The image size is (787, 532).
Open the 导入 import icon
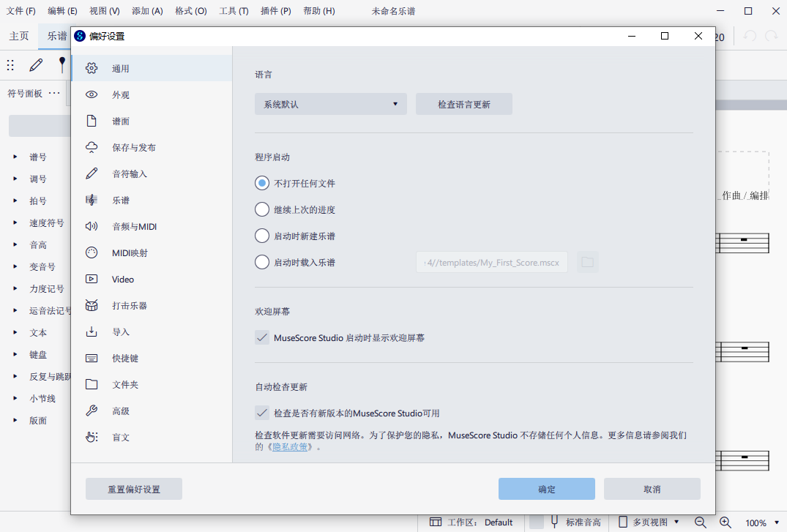(x=92, y=331)
